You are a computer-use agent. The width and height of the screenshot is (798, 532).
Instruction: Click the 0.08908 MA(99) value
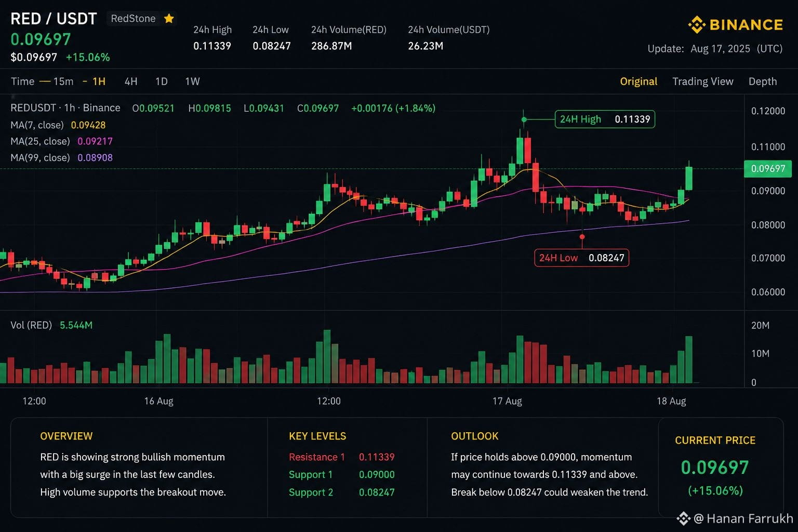(x=95, y=157)
